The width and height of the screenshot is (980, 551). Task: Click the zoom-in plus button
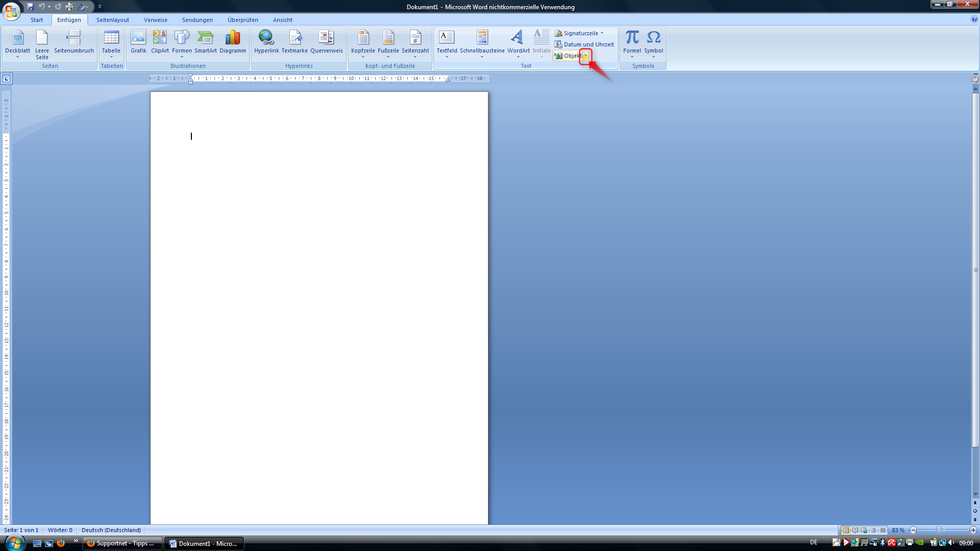[x=973, y=530]
